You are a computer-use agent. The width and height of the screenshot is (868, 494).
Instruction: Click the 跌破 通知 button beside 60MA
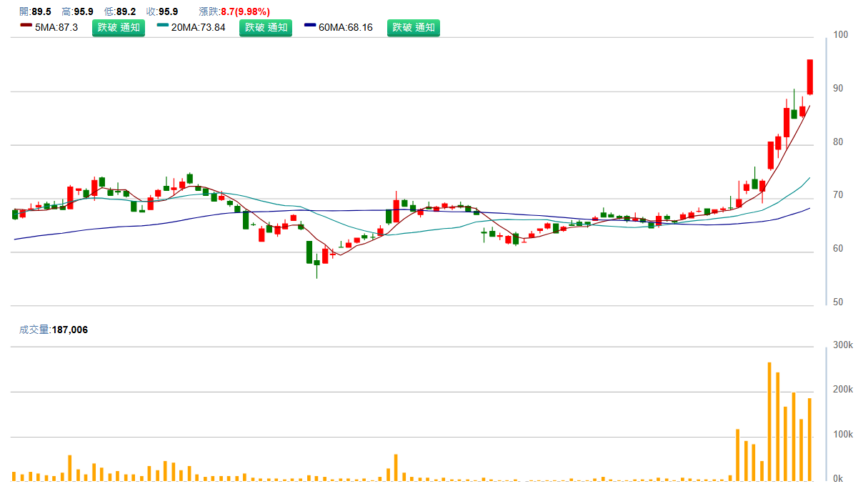coord(413,28)
